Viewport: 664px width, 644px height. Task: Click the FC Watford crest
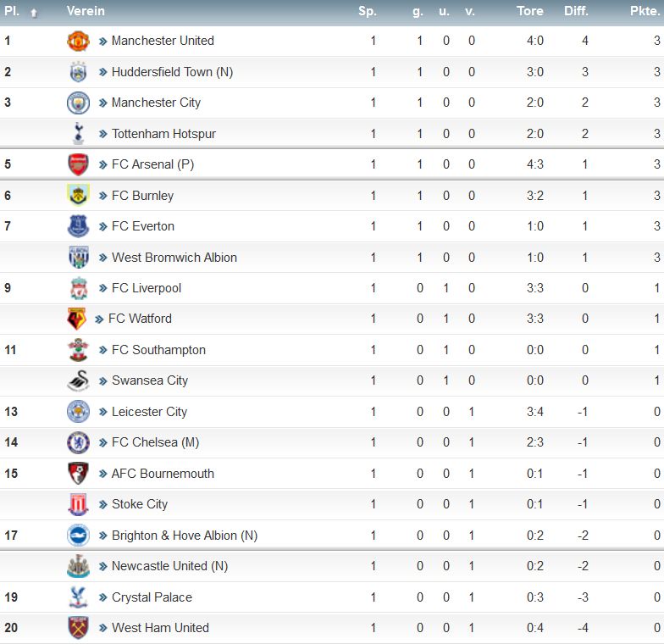click(76, 319)
